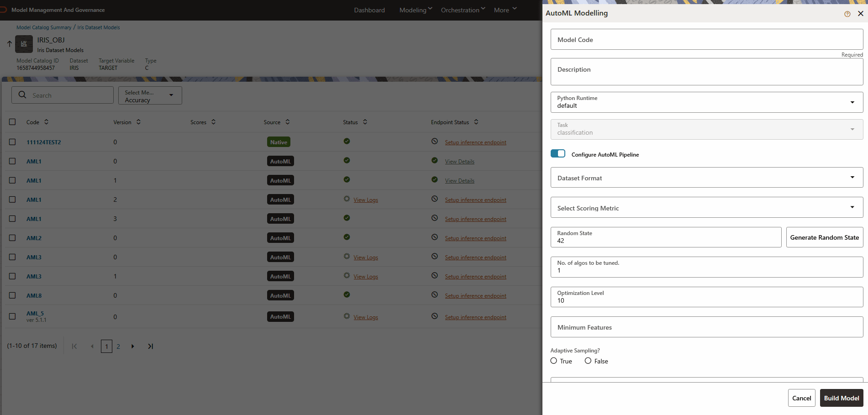Open the Select Scoring Metric dropdown

click(x=852, y=207)
